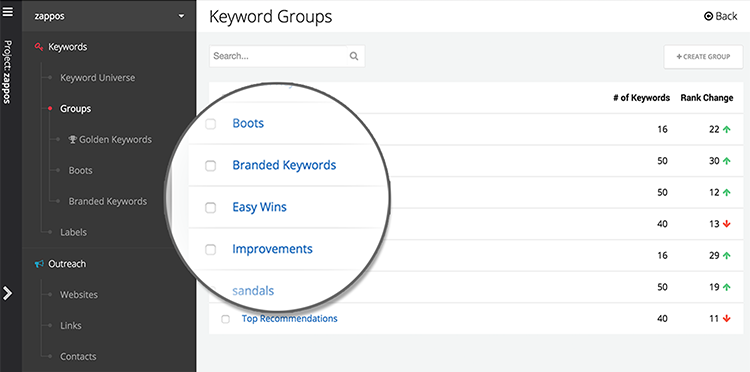The height and width of the screenshot is (372, 750).
Task: Open Contacts under Outreach
Action: coord(78,356)
